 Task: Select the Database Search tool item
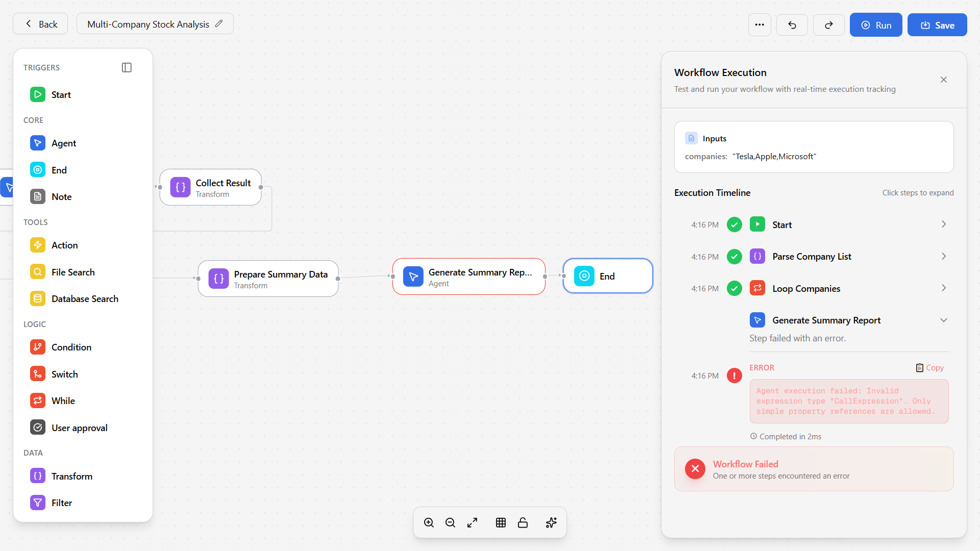click(84, 299)
